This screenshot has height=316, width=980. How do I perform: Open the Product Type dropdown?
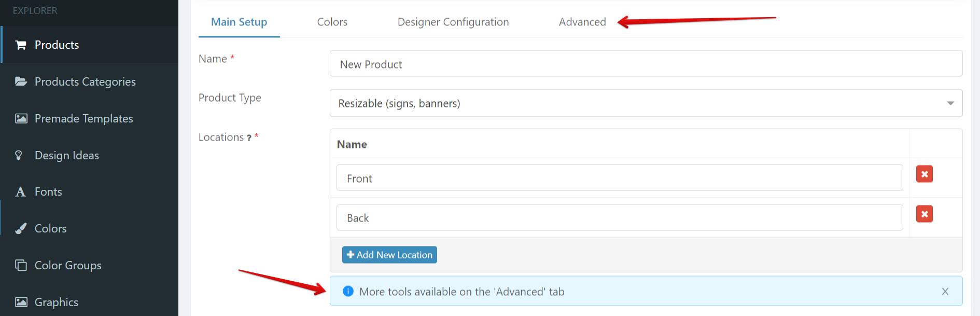[x=646, y=103]
